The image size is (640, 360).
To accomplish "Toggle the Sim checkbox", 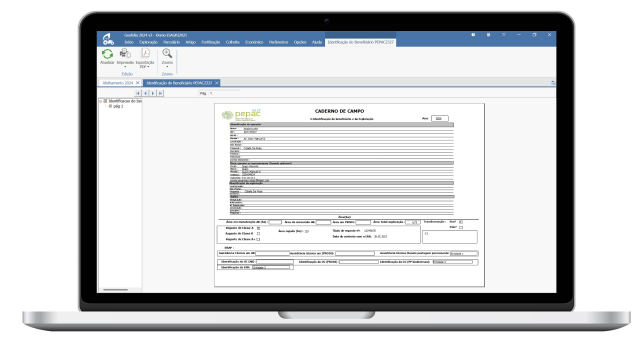I will click(x=461, y=222).
